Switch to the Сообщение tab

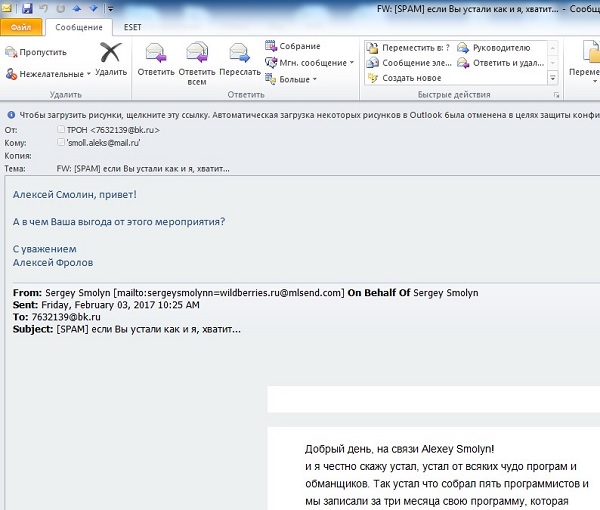tap(79, 27)
